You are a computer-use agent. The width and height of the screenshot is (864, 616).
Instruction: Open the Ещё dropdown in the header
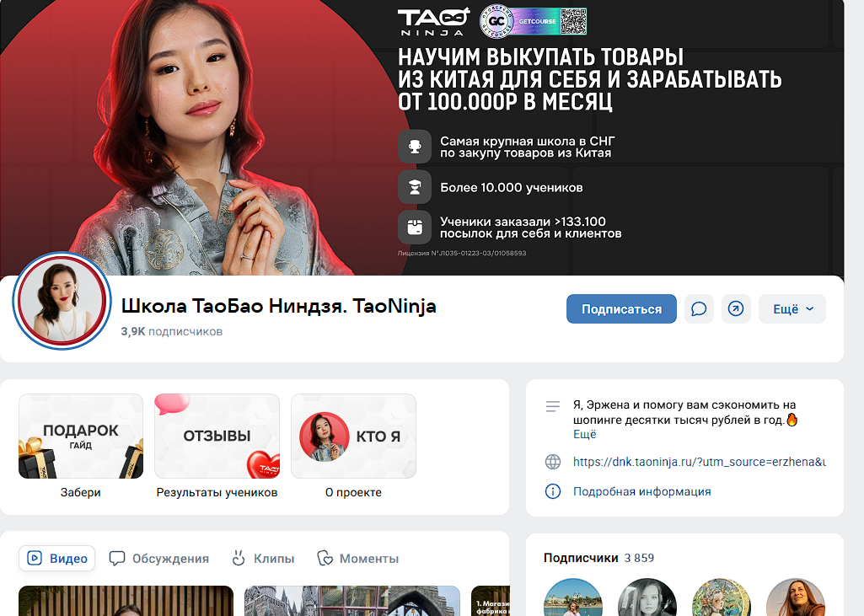[791, 308]
